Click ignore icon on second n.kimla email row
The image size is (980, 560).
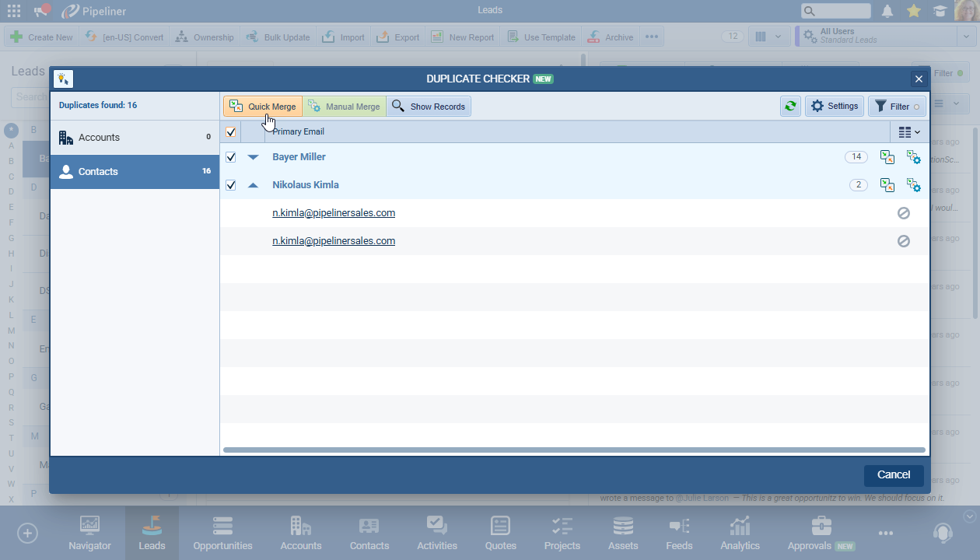[x=904, y=241]
